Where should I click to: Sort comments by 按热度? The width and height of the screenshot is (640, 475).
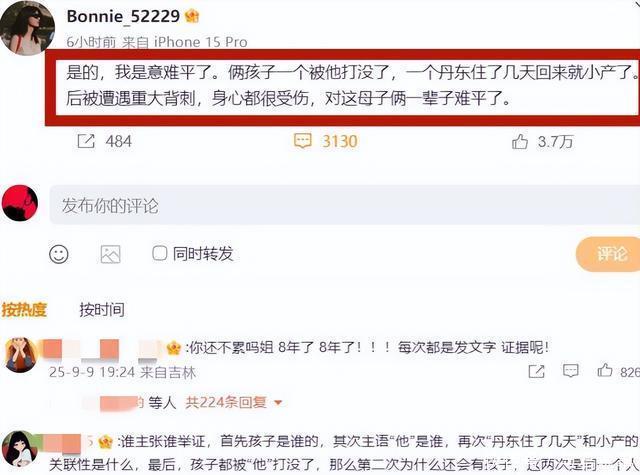[x=24, y=310]
